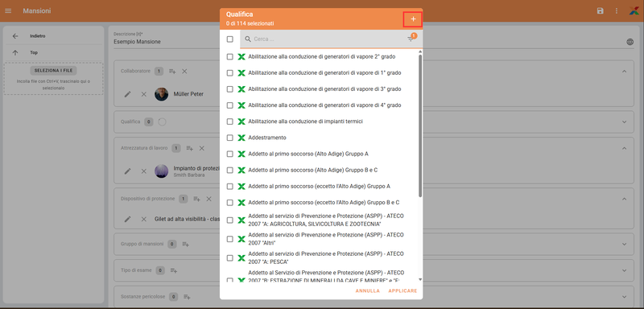Open the three-dot more options menu
The height and width of the screenshot is (309, 644).
pos(616,10)
